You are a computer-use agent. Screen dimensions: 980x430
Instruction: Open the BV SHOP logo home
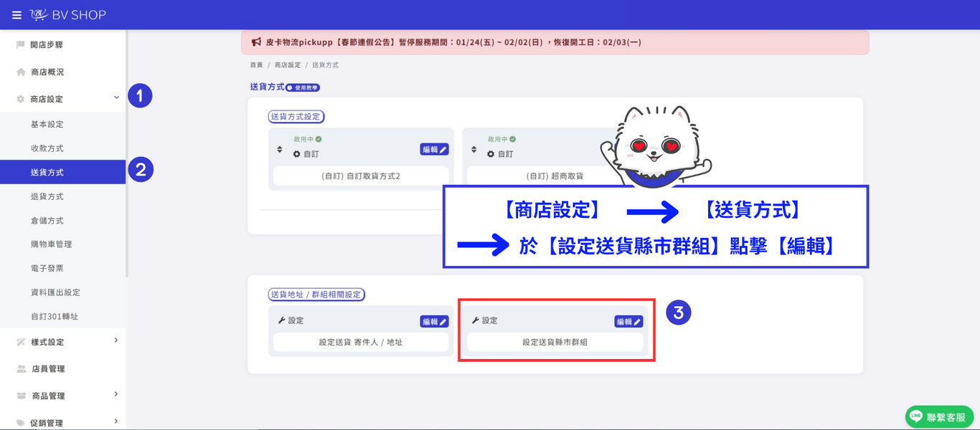click(67, 15)
